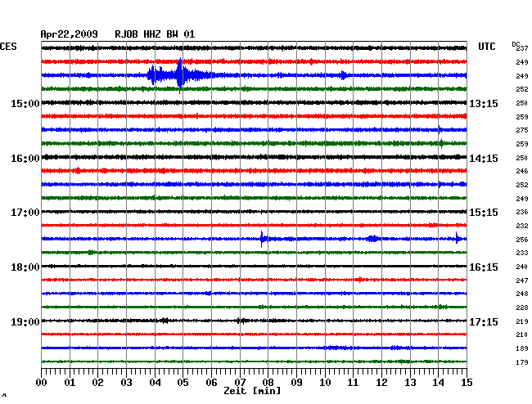Select the DC value 210
This screenshot has height=404, width=532.
point(522,334)
